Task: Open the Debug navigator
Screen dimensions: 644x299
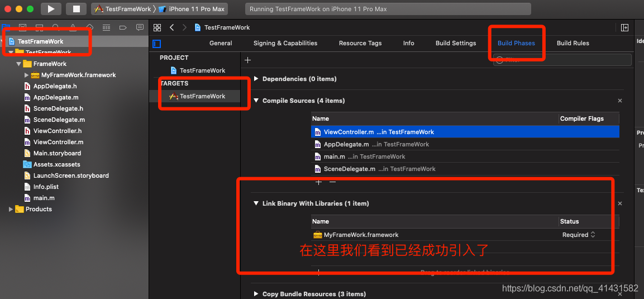Action: pos(106,27)
